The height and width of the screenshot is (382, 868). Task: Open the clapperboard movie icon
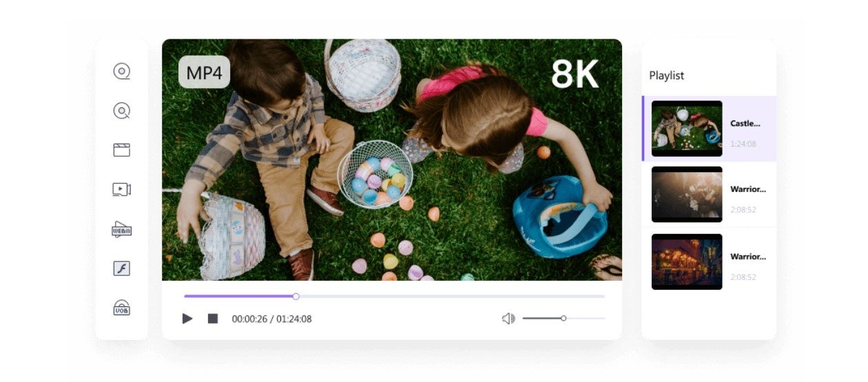pyautogui.click(x=122, y=150)
